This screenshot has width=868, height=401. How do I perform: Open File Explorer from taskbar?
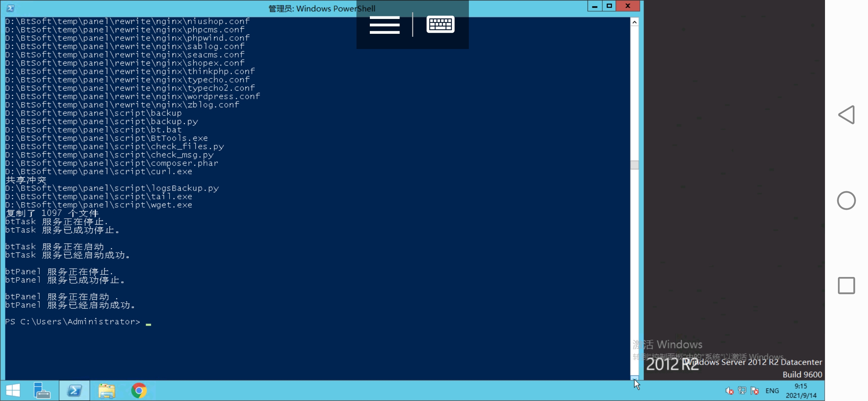[107, 391]
